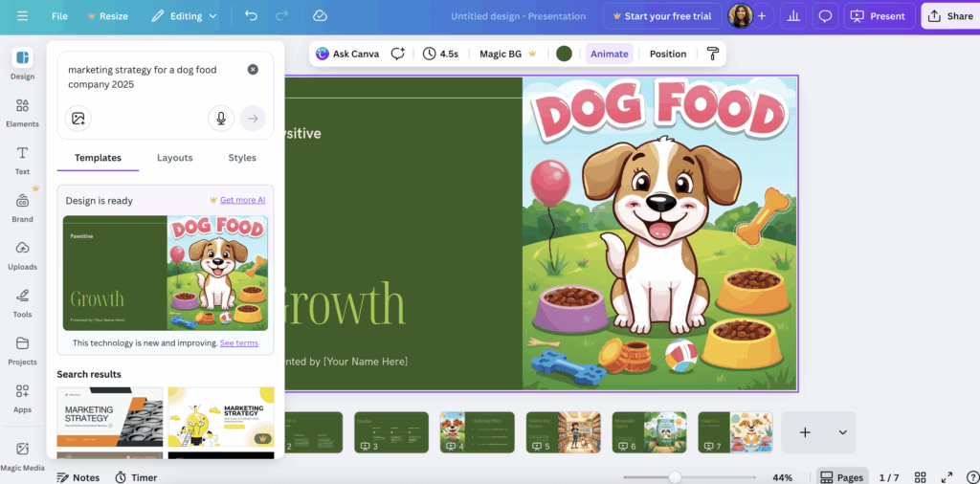Toggle the Notes panel
The width and height of the screenshot is (980, 484).
(x=78, y=477)
